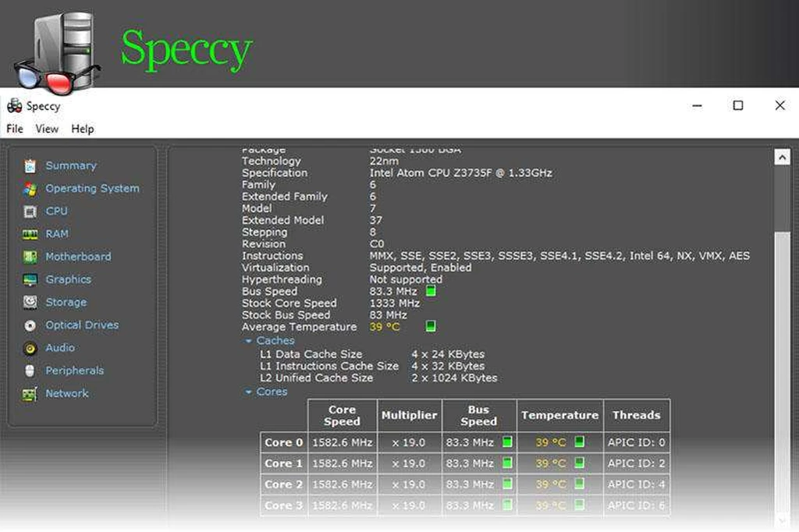Click Core 1 temperature green indicator
Viewport: 799px width, 532px height.
pos(580,463)
